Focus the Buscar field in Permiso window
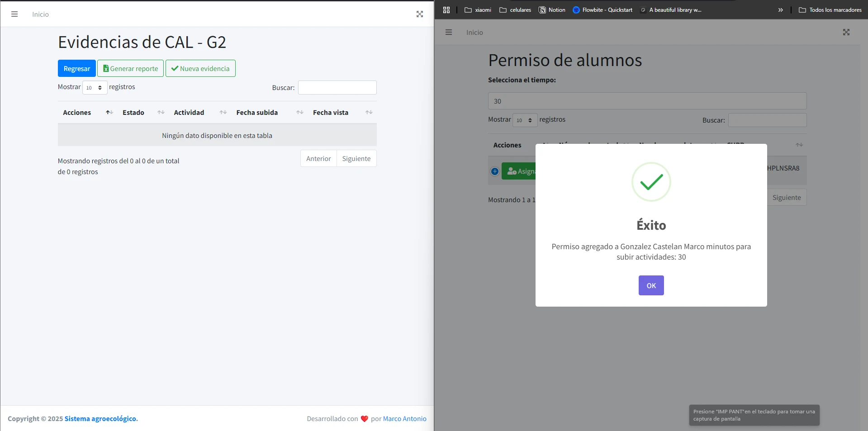Image resolution: width=868 pixels, height=431 pixels. 768,120
